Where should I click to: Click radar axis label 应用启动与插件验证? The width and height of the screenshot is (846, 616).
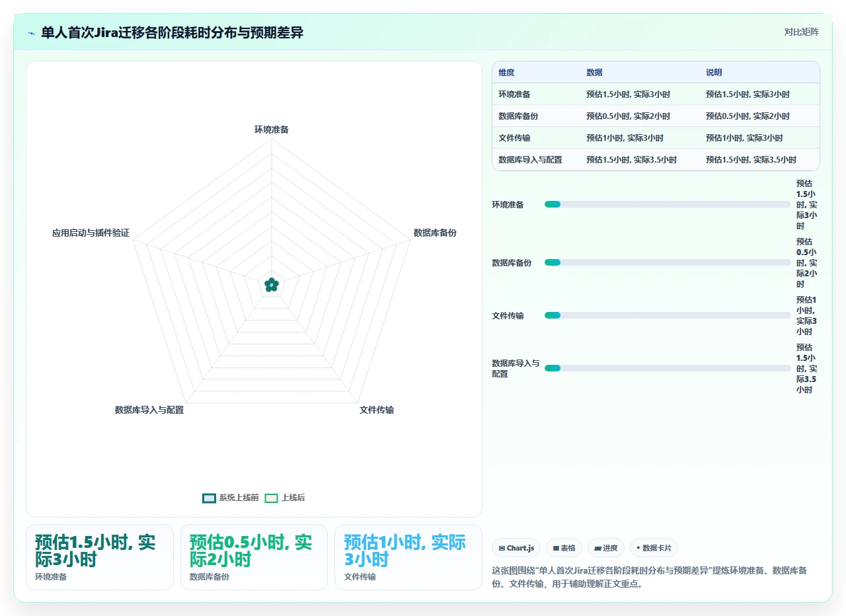[91, 233]
